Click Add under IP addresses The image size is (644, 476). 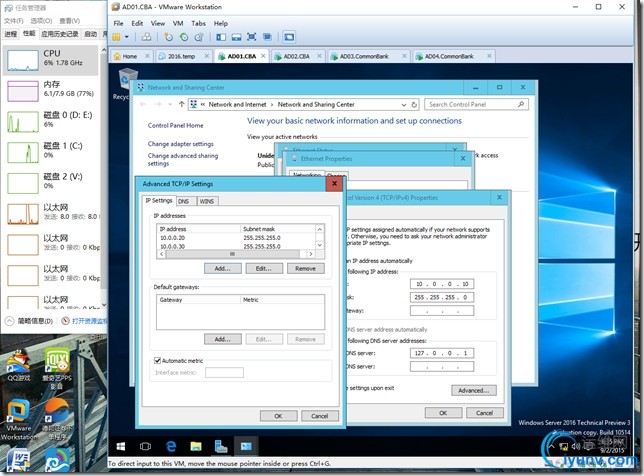point(223,269)
